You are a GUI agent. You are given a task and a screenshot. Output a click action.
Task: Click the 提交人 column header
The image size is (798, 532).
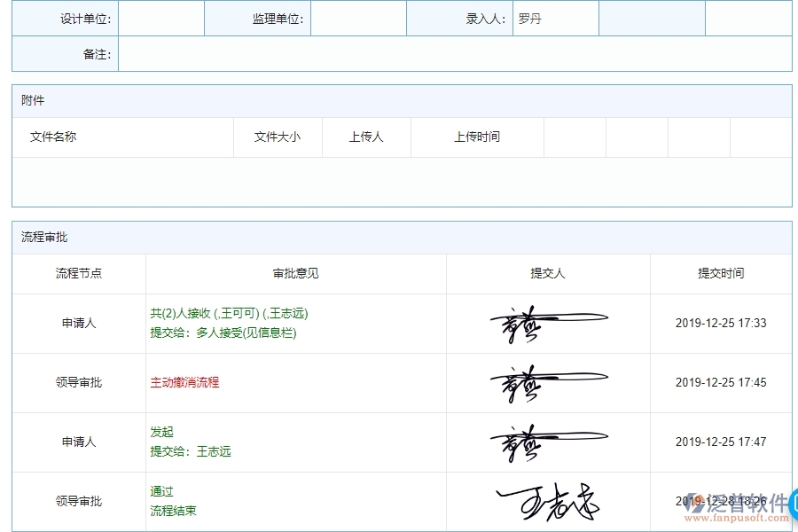pyautogui.click(x=548, y=273)
